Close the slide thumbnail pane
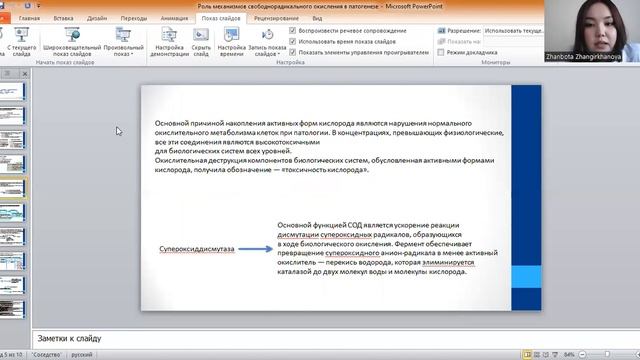 (25, 74)
